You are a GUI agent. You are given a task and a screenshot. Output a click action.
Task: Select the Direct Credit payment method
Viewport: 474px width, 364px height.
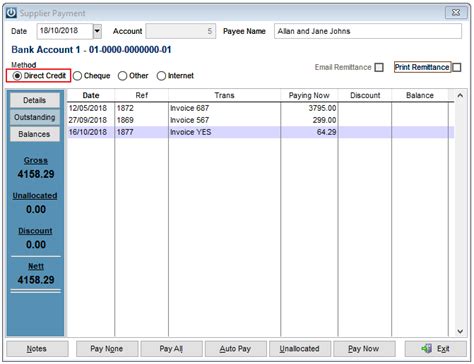tap(17, 76)
